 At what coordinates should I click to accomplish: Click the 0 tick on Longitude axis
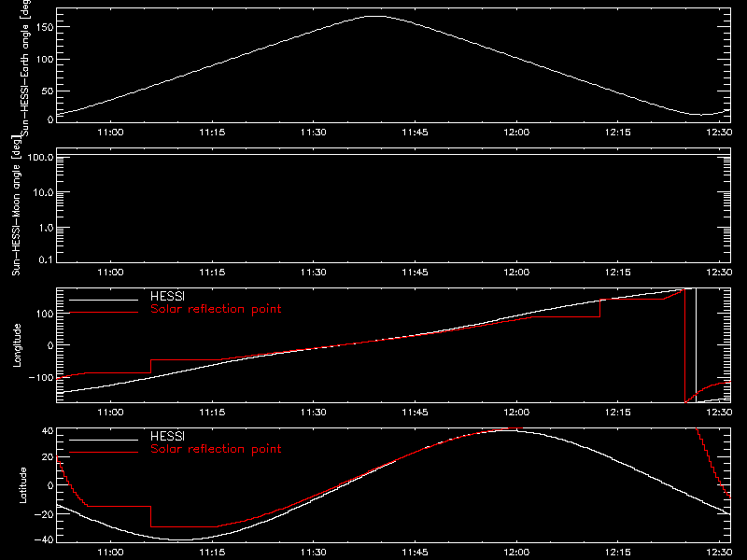click(x=50, y=345)
